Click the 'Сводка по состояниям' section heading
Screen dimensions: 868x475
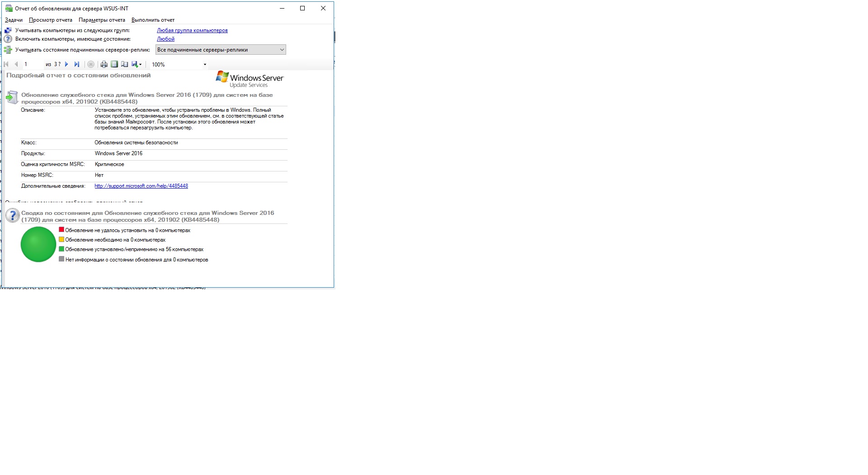click(148, 216)
